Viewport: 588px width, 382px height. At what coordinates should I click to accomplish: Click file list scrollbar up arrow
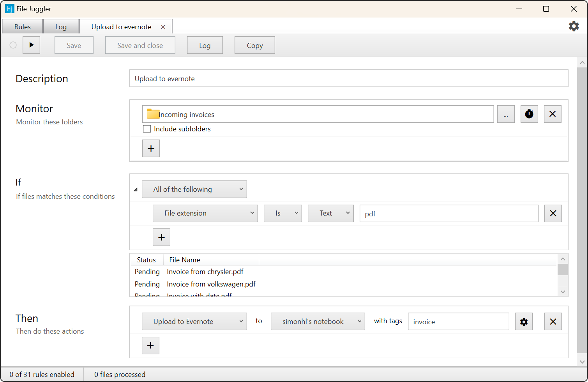(x=563, y=259)
